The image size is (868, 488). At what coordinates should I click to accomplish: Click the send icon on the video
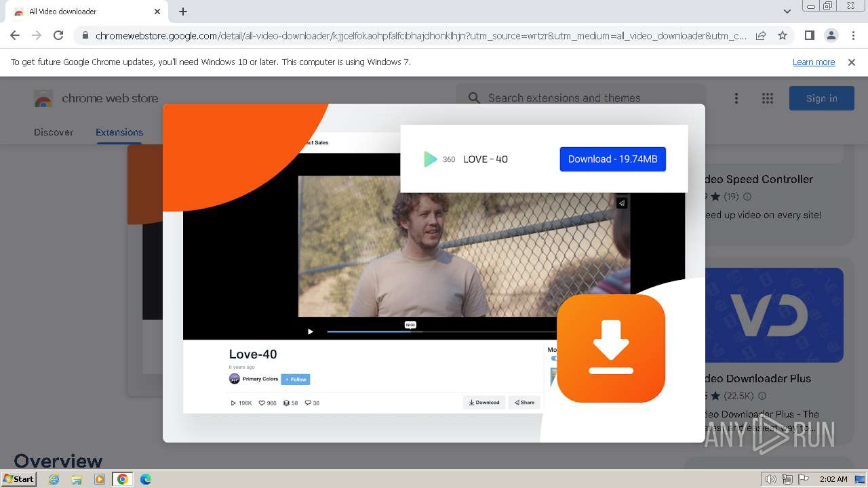point(621,203)
